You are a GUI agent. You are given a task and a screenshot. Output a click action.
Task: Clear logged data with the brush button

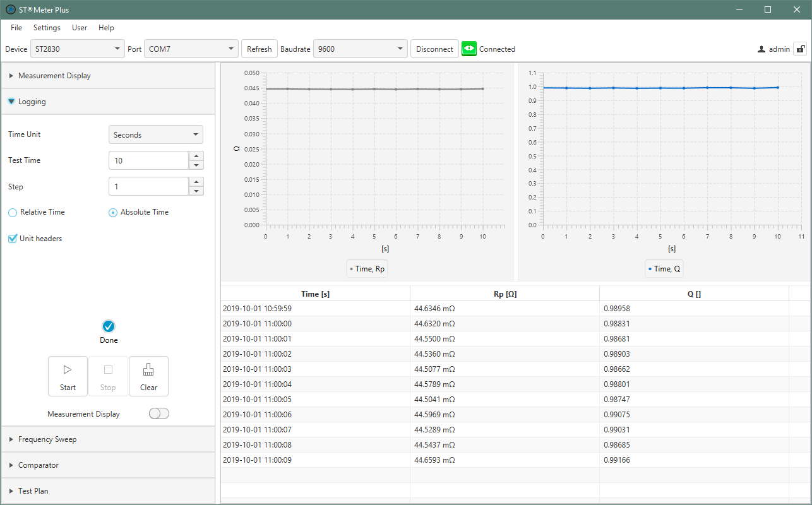pos(148,376)
